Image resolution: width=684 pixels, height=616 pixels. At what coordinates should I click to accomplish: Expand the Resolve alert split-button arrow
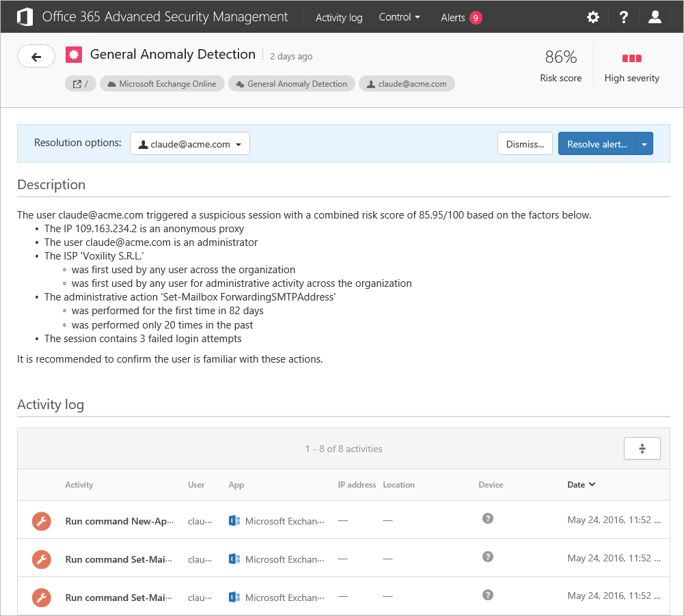(644, 143)
